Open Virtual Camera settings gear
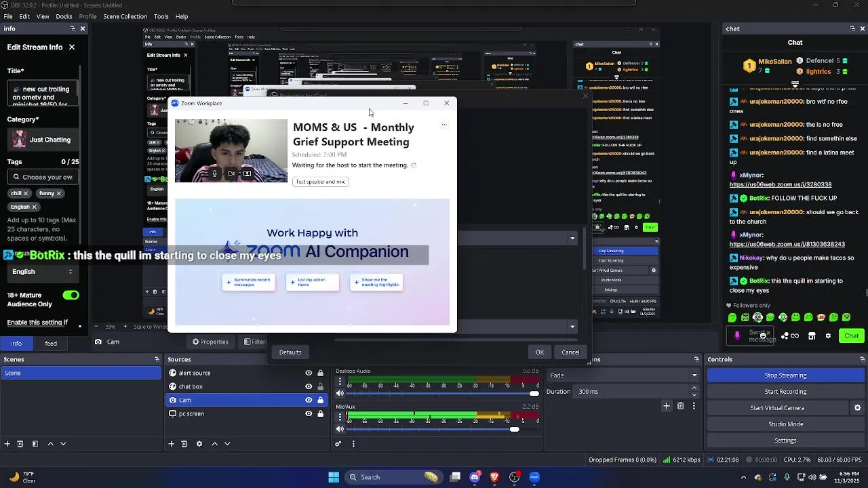The image size is (868, 488). [857, 408]
